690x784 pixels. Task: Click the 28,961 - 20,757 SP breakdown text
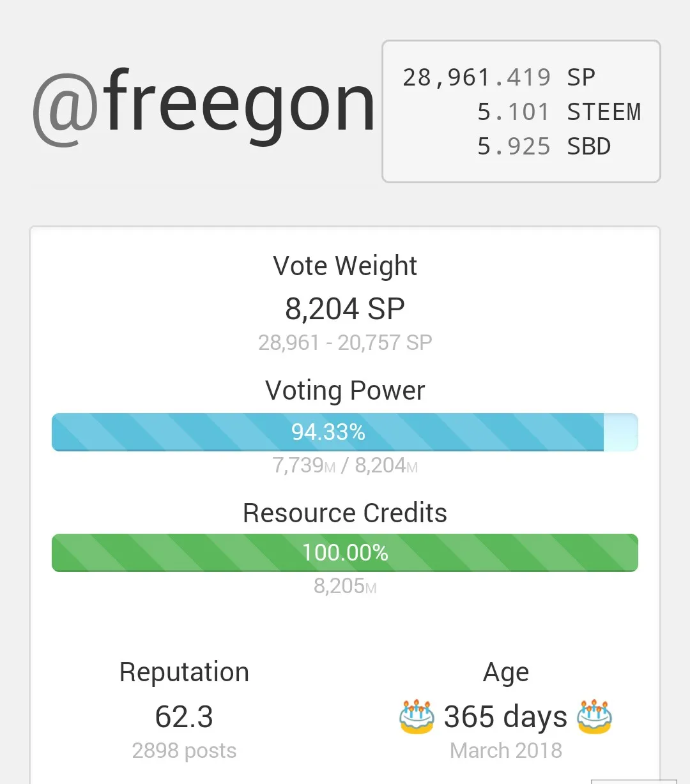(345, 343)
